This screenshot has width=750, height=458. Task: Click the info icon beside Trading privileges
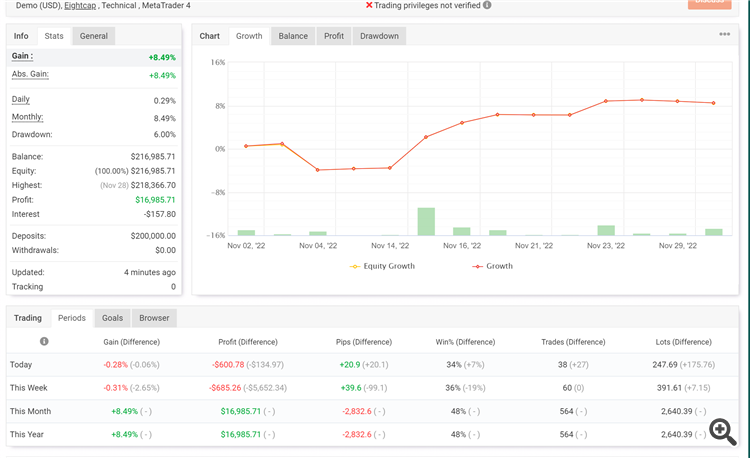click(487, 5)
